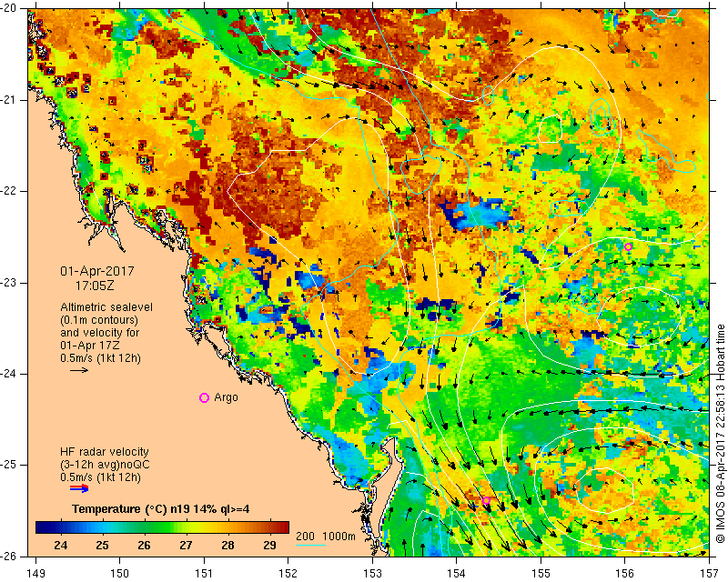Click the "01-Apr 17Z" text
Image resolution: width=728 pixels, height=582 pixels.
pyautogui.click(x=89, y=346)
